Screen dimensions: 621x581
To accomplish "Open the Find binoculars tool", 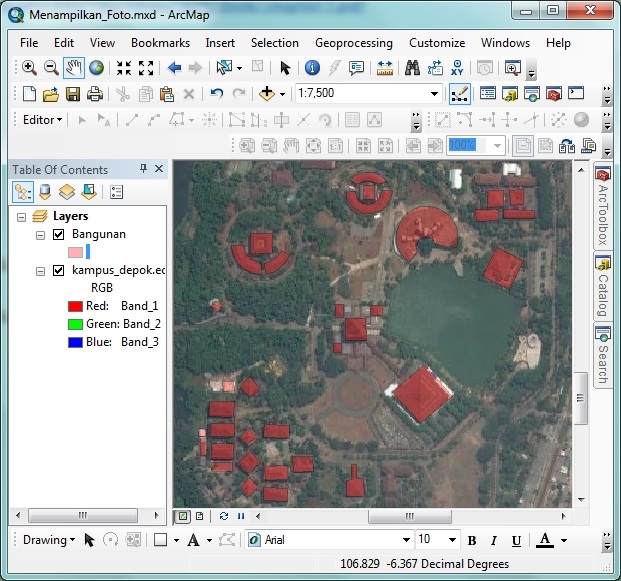I will coord(411,68).
